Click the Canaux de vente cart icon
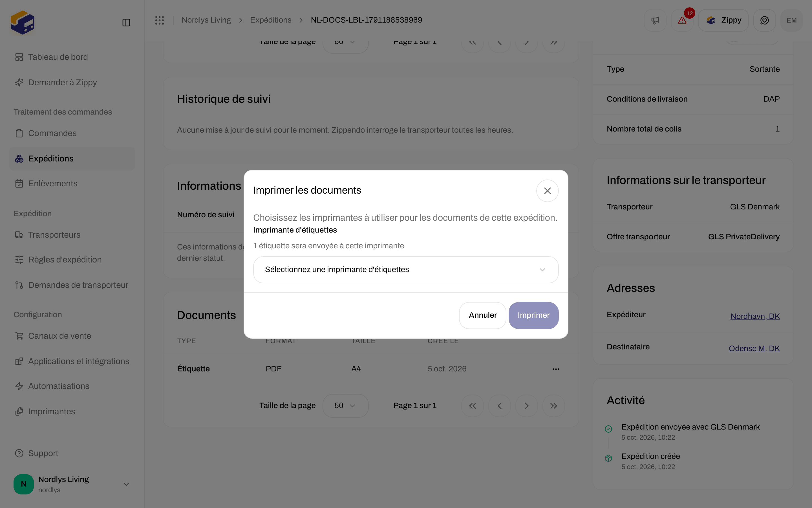 [19, 336]
